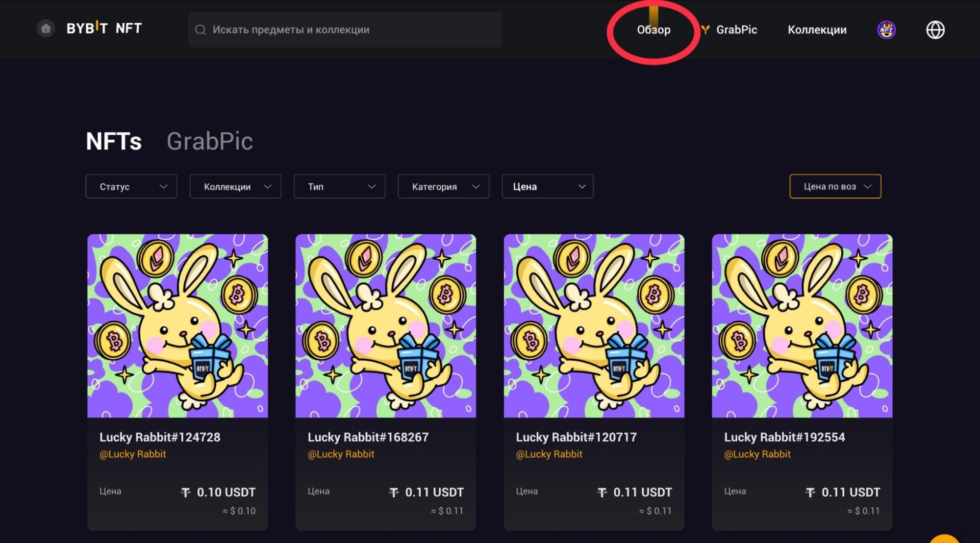
Task: Focus the search items and collections field
Action: (345, 30)
